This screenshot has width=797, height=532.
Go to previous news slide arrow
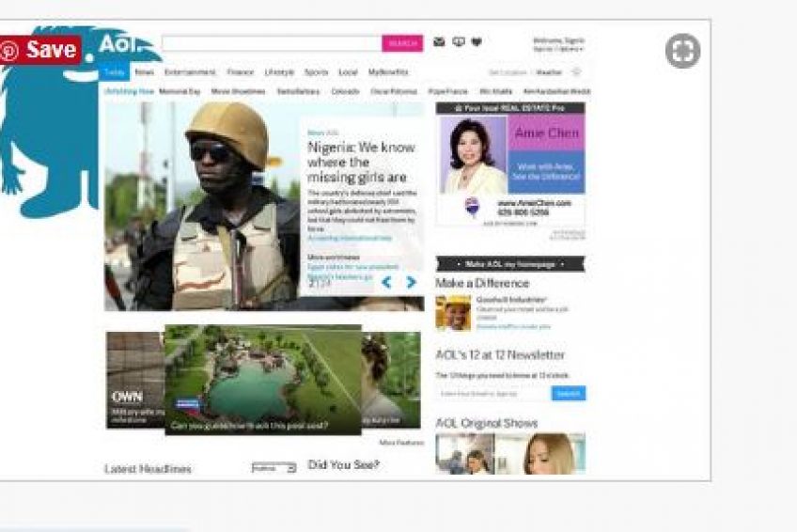pyautogui.click(x=386, y=282)
